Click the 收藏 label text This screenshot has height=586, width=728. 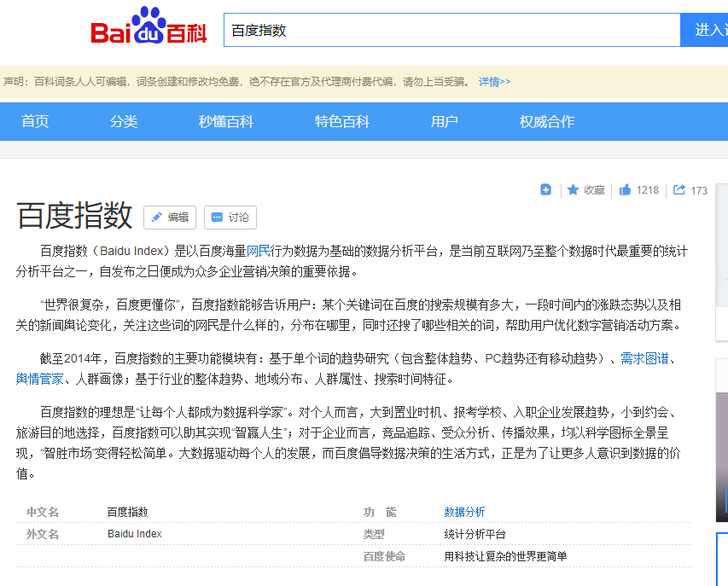[x=594, y=190]
